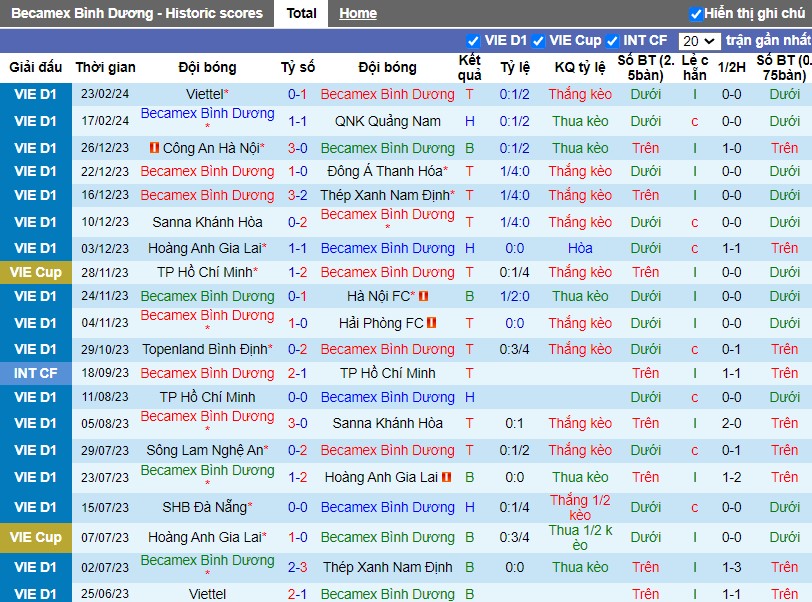
Task: Click the INT CF league label
Action: coord(36,373)
